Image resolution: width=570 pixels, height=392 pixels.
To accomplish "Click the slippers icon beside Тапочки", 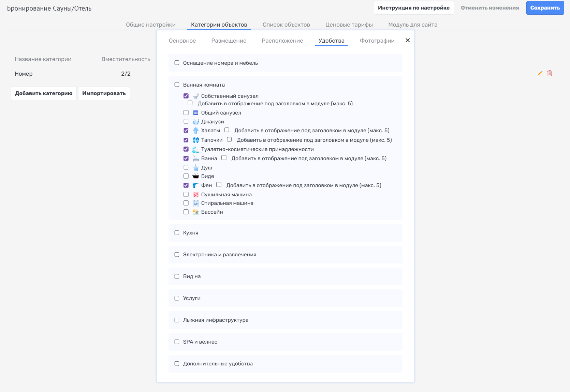I will (x=196, y=140).
